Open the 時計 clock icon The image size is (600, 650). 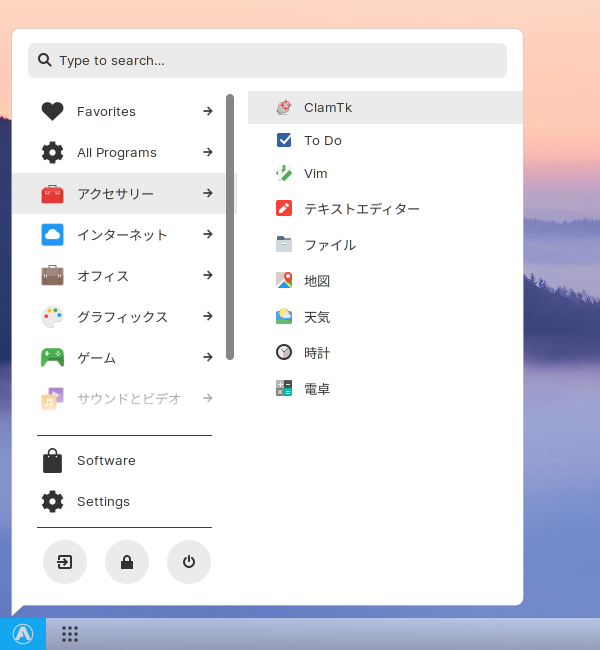point(284,352)
